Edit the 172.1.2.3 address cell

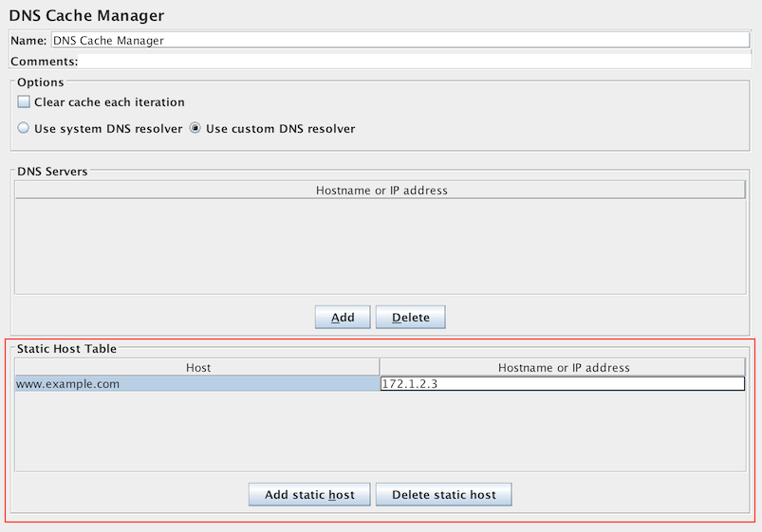[x=563, y=384]
